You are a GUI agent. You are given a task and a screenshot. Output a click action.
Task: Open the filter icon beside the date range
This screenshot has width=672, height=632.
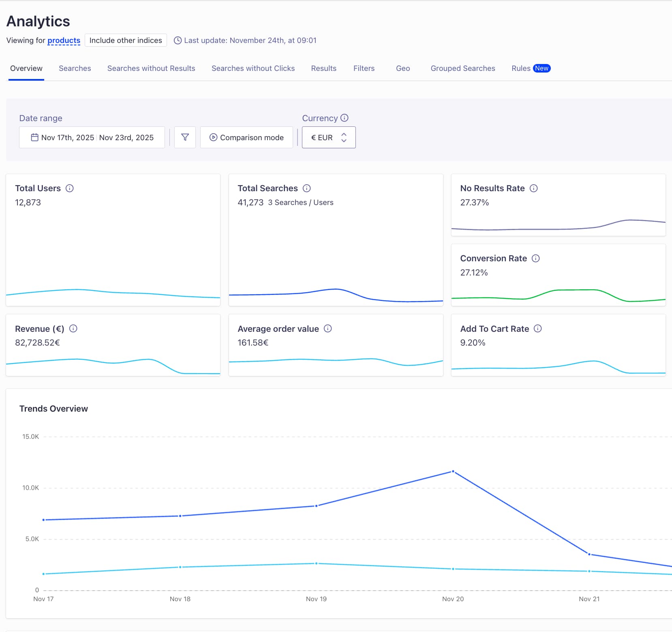pos(185,137)
